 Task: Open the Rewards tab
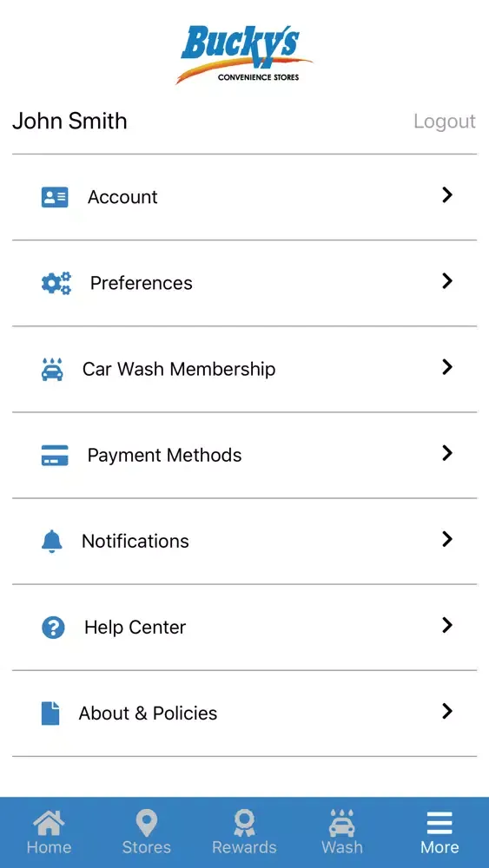coord(244,832)
